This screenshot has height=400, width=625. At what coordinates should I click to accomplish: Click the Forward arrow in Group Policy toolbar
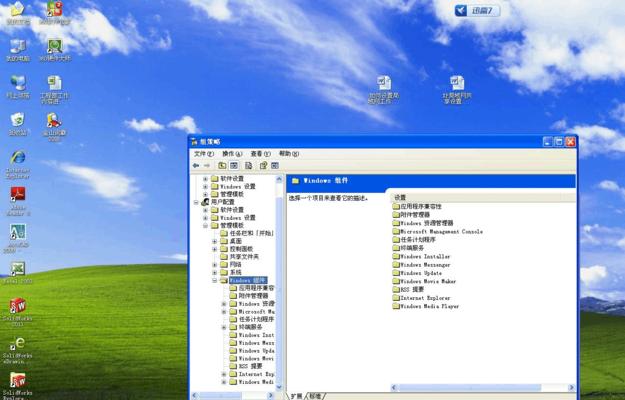[x=207, y=165]
